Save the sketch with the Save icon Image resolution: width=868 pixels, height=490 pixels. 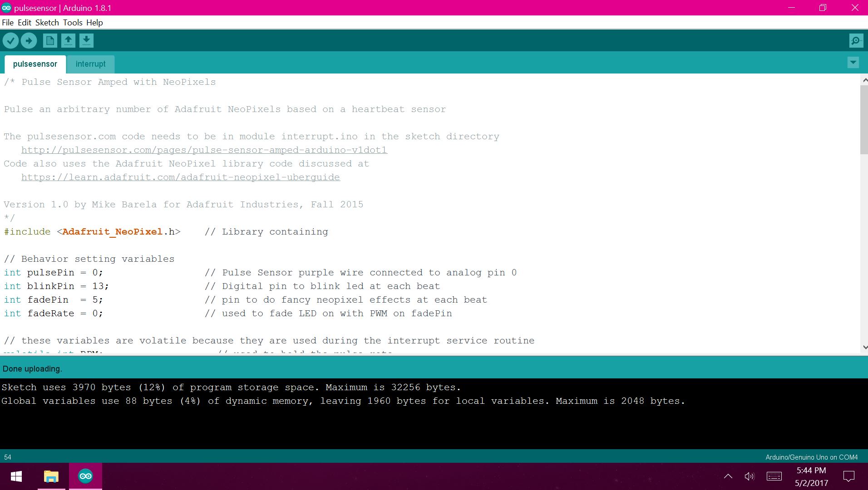86,41
